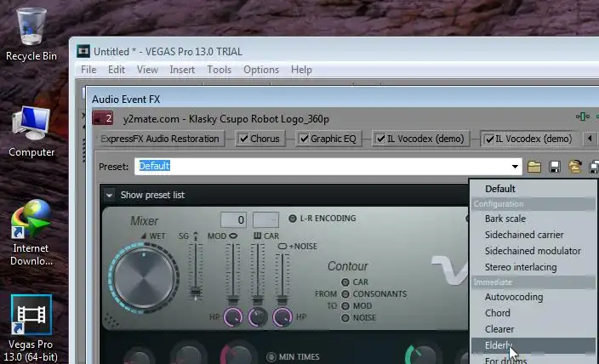Click the SG sidechain icon
The image size is (599, 364).
point(196,236)
